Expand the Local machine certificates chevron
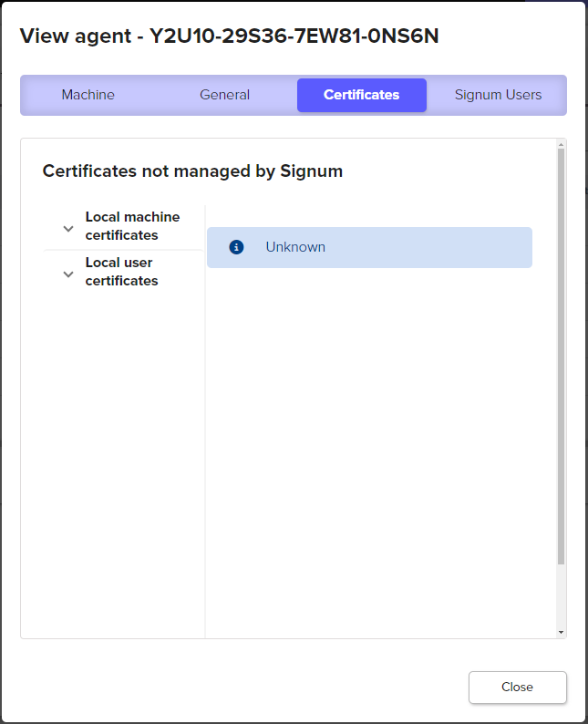588x724 pixels. [67, 228]
